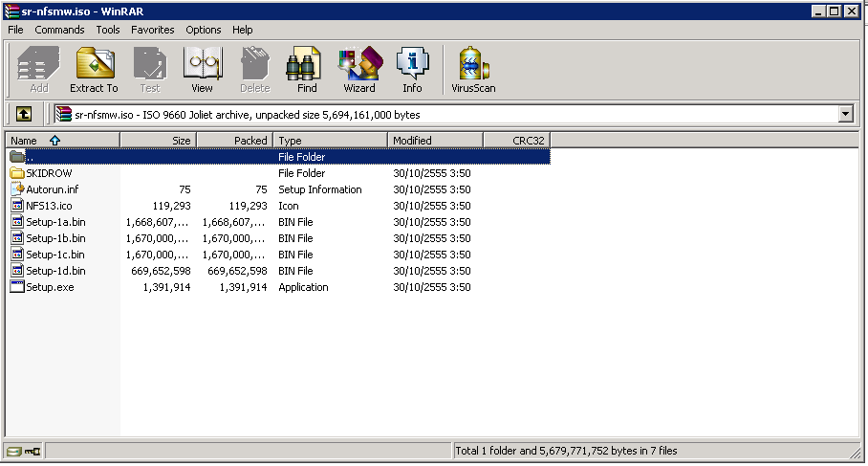Image resolution: width=868 pixels, height=466 pixels.
Task: Click the Autorun.inf file name
Action: [x=53, y=189]
